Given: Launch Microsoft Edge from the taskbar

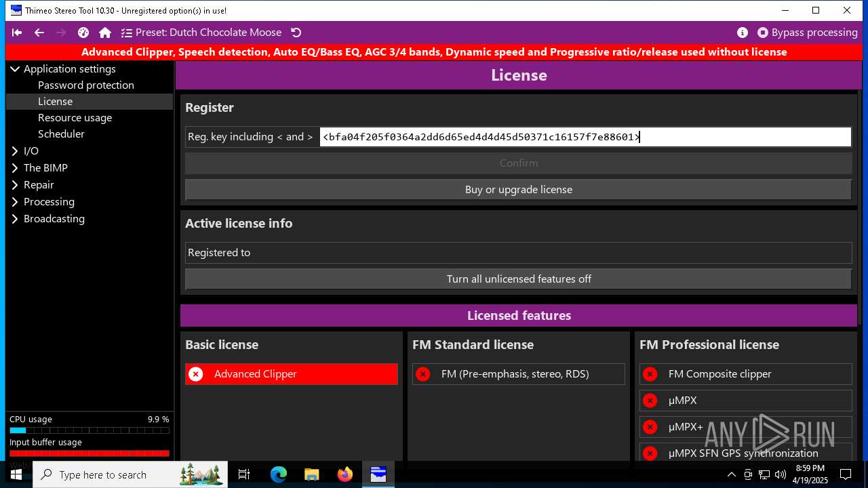Looking at the screenshot, I should [x=279, y=474].
